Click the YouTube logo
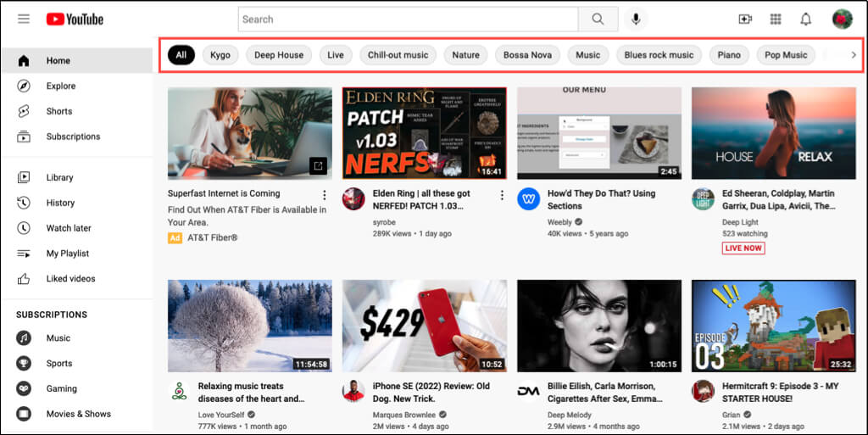868x435 pixels. [75, 19]
